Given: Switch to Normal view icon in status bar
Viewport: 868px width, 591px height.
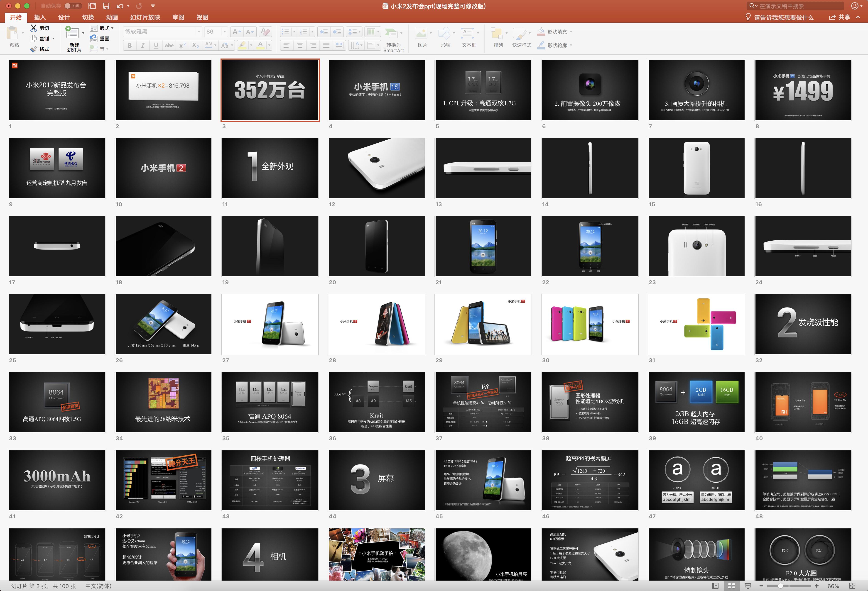Looking at the screenshot, I should 715,586.
